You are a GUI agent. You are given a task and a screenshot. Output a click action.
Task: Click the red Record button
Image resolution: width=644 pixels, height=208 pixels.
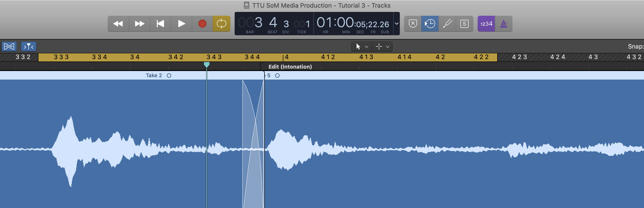pyautogui.click(x=202, y=24)
